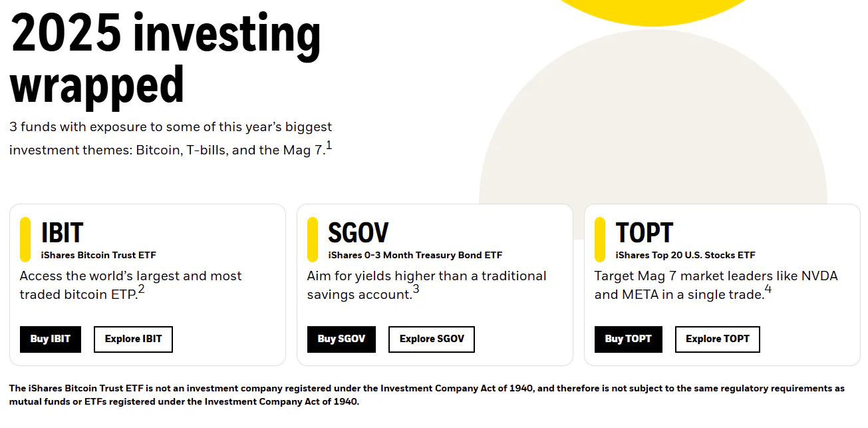Viewport: 868px width, 428px height.
Task: Click the yellow bar beside TOPT
Action: pos(600,239)
